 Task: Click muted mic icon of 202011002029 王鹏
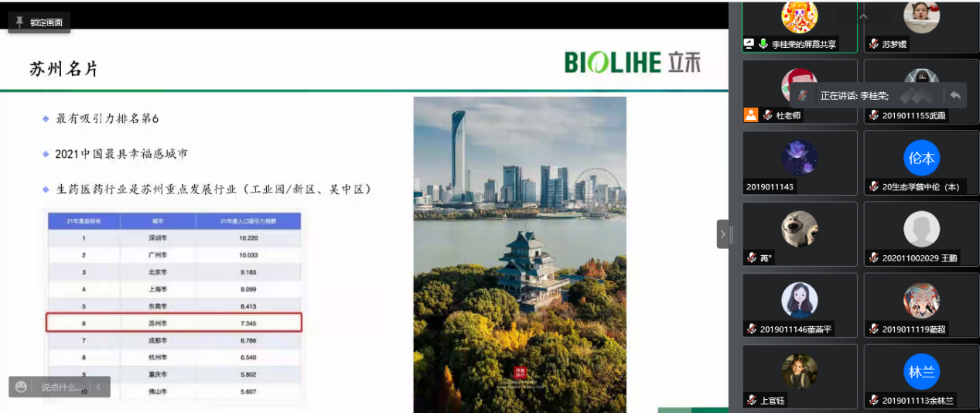[873, 258]
